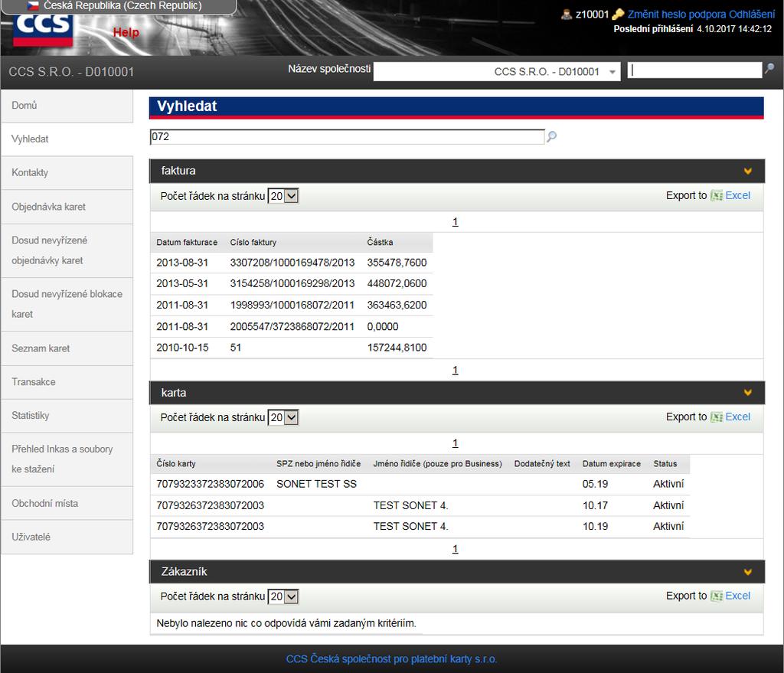Sort by Status column header
The height and width of the screenshot is (673, 784).
665,464
